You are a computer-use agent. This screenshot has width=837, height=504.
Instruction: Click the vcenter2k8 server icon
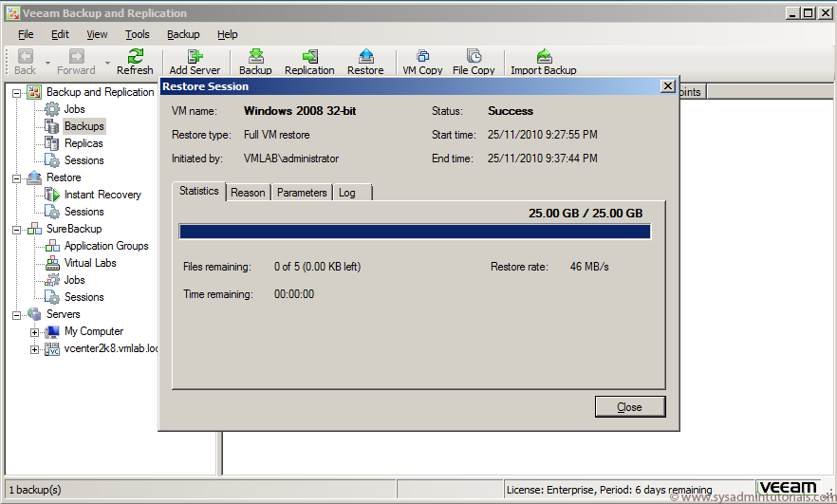pos(52,349)
